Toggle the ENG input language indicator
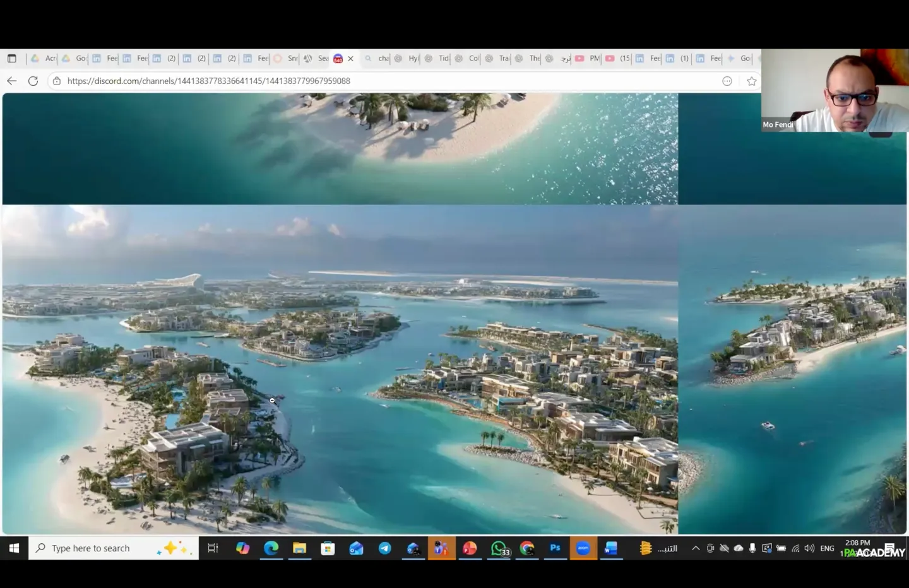Image resolution: width=909 pixels, height=588 pixels. (827, 548)
